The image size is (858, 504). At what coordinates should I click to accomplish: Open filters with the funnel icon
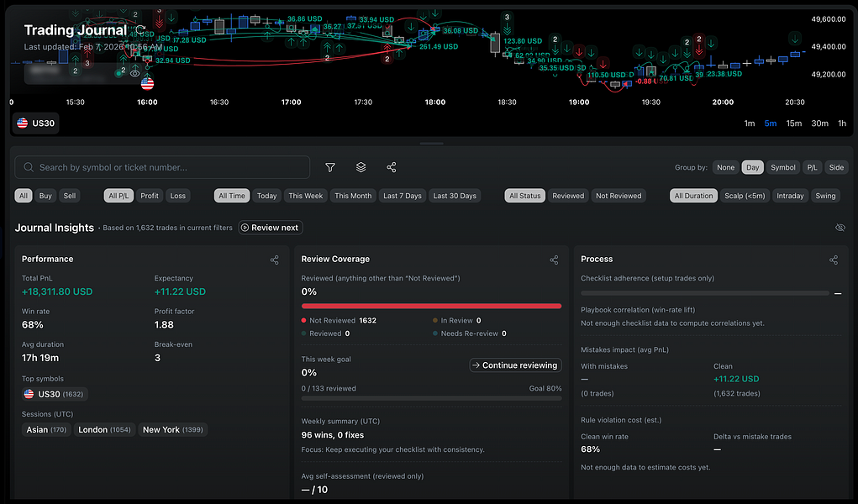[x=329, y=167]
